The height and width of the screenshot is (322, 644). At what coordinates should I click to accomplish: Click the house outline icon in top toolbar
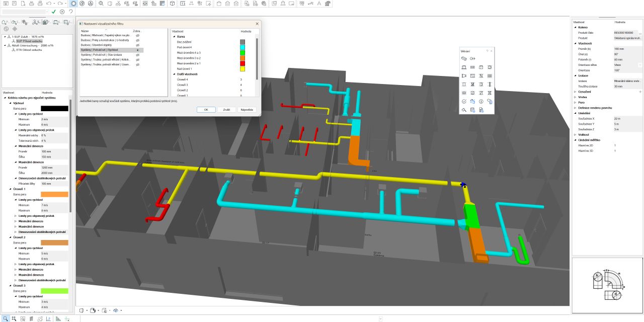pyautogui.click(x=219, y=4)
